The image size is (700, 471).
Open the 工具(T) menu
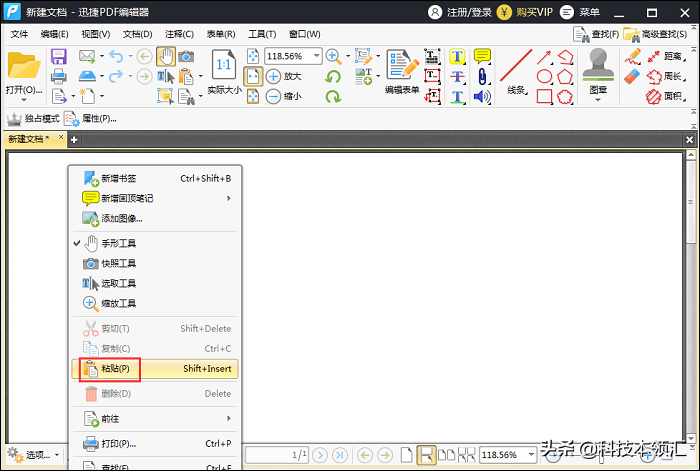click(x=262, y=34)
